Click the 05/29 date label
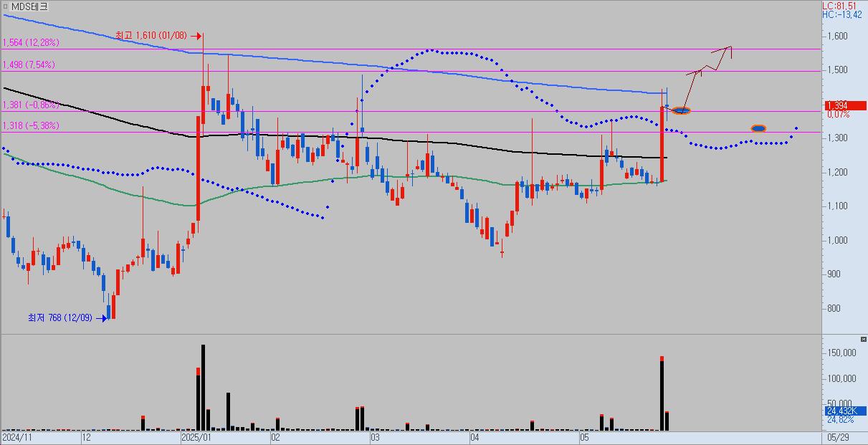The width and height of the screenshot is (868, 445). 839,436
